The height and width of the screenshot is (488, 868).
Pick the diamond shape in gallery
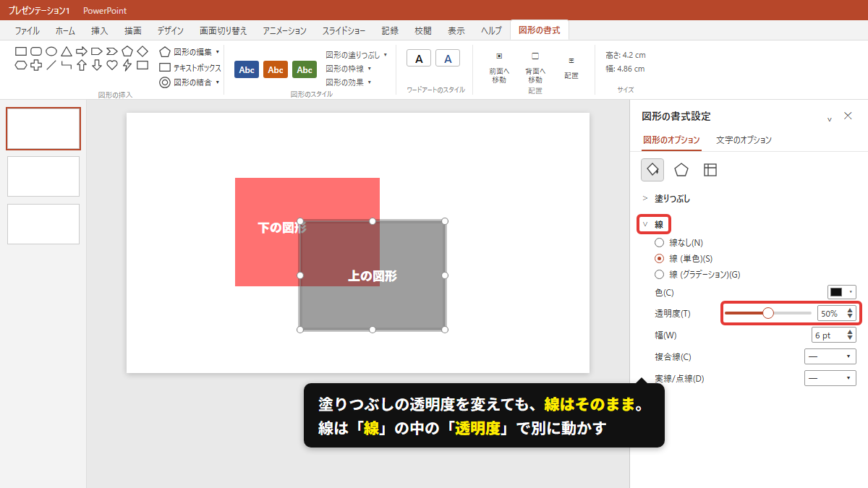point(142,51)
